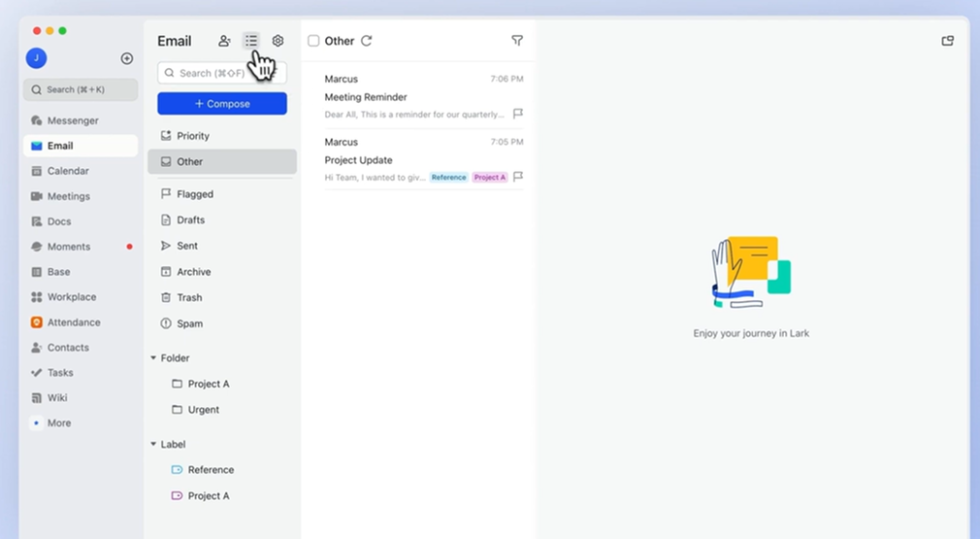Click the plus icon next to the avatar
This screenshot has height=539, width=980.
coord(126,58)
